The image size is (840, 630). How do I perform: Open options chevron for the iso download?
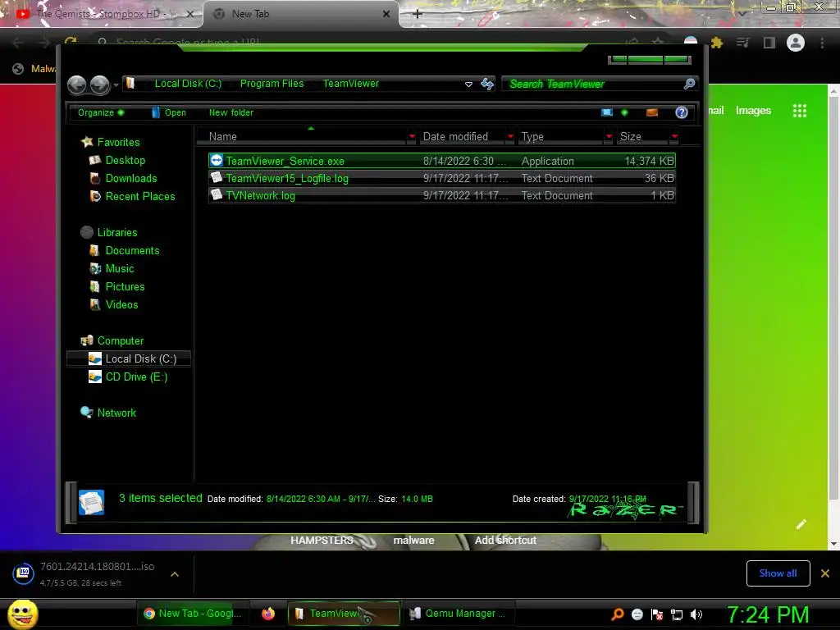pyautogui.click(x=174, y=574)
